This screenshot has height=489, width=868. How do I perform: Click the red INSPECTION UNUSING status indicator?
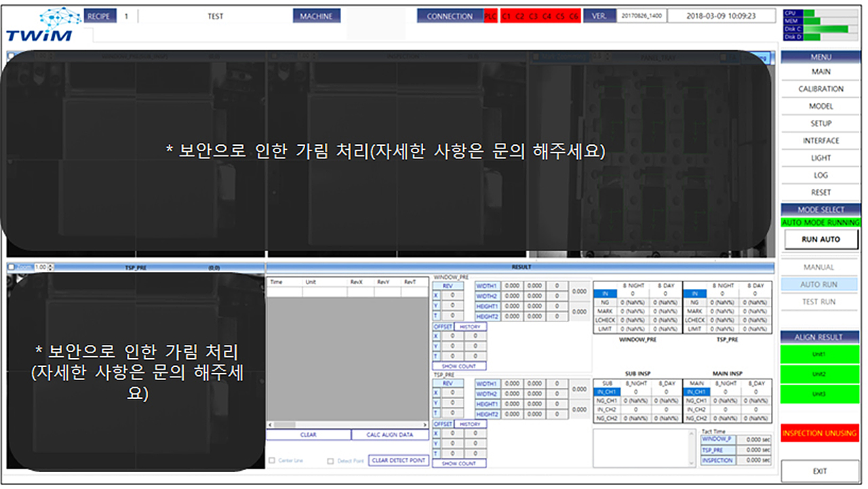pos(820,433)
